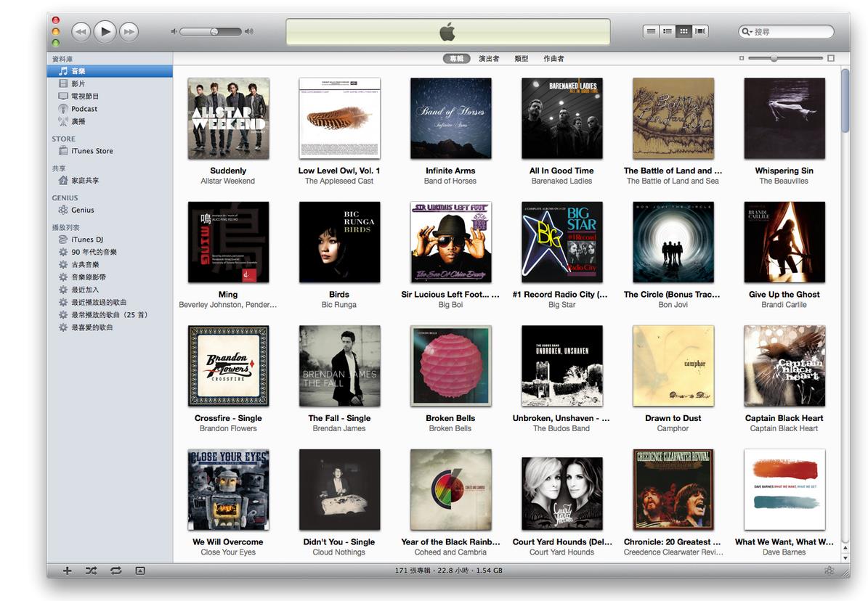Open the search magnifier dropdown
The image size is (868, 601).
coord(747,32)
